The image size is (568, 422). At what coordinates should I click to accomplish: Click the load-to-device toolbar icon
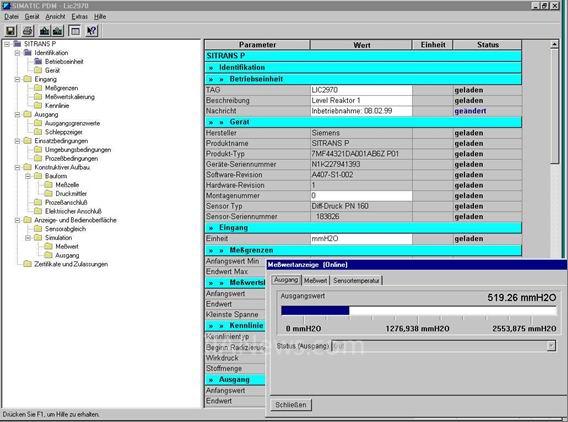pos(44,31)
